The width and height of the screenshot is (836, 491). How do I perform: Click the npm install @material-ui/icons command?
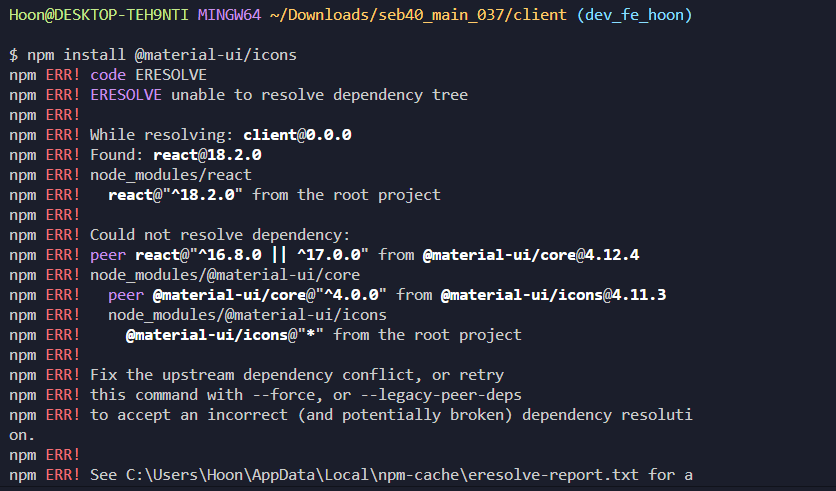pyautogui.click(x=162, y=55)
